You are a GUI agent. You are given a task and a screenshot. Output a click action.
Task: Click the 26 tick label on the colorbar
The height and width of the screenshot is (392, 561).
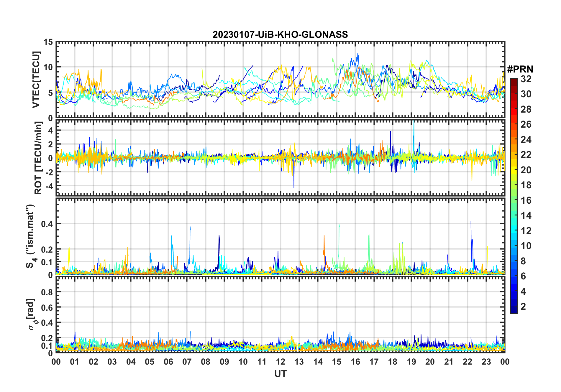point(526,124)
